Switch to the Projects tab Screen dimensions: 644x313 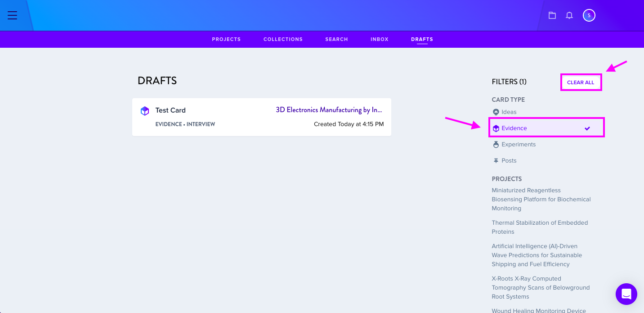pos(226,39)
